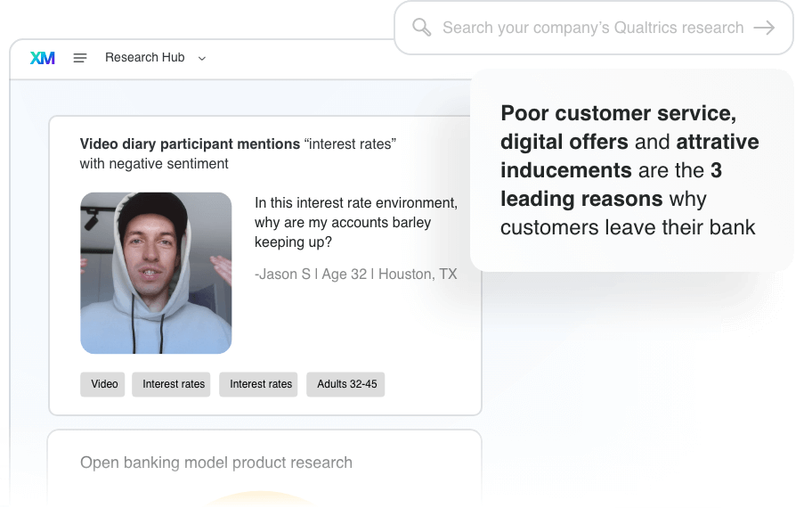Focus the Qualtrics research search field

pos(592,28)
